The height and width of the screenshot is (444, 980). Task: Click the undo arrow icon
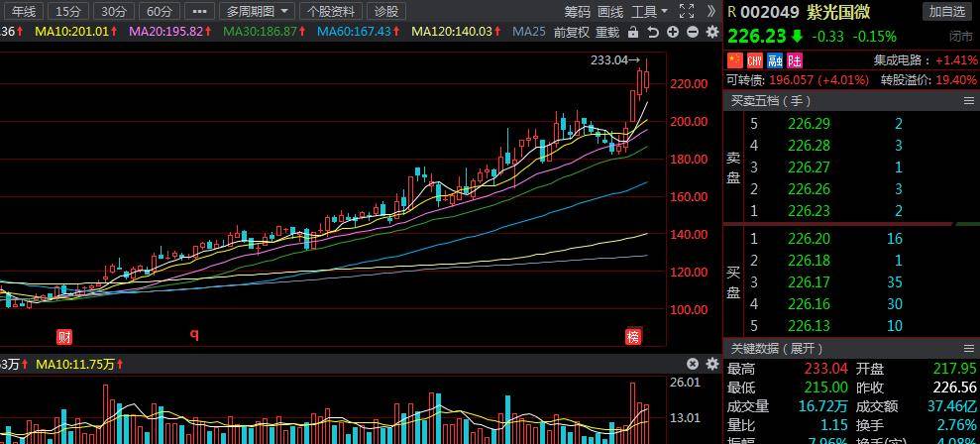click(652, 33)
